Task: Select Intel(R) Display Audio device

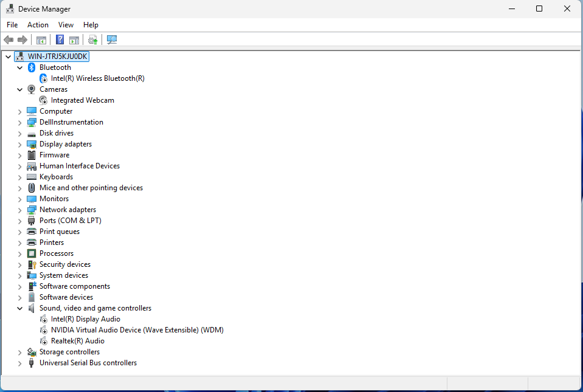Action: click(86, 319)
